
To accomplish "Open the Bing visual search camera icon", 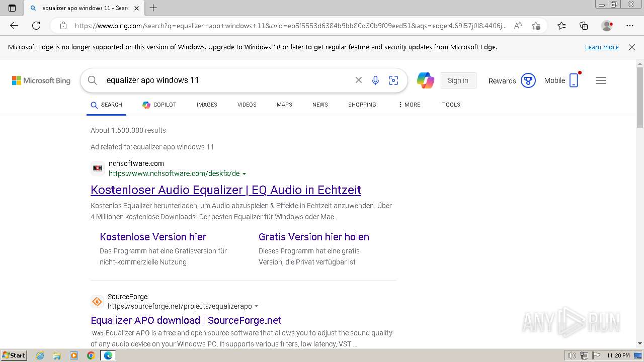I will pyautogui.click(x=393, y=80).
